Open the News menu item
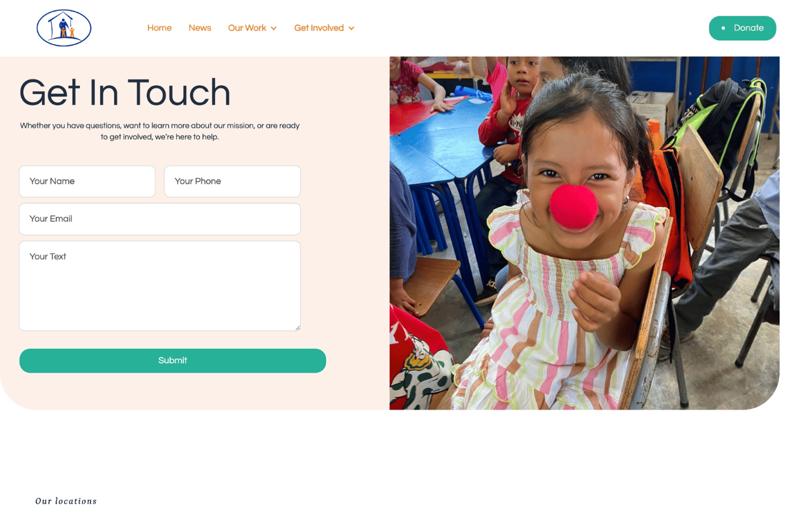This screenshot has width=812, height=508. point(200,28)
